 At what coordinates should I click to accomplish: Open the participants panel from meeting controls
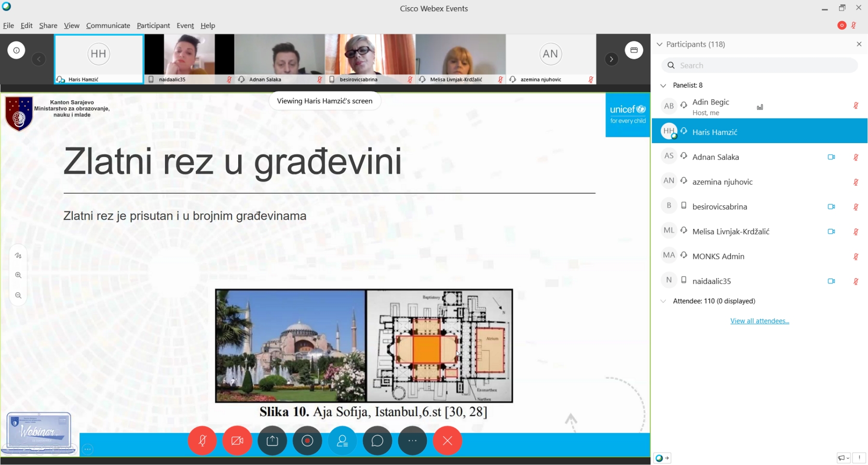[342, 440]
